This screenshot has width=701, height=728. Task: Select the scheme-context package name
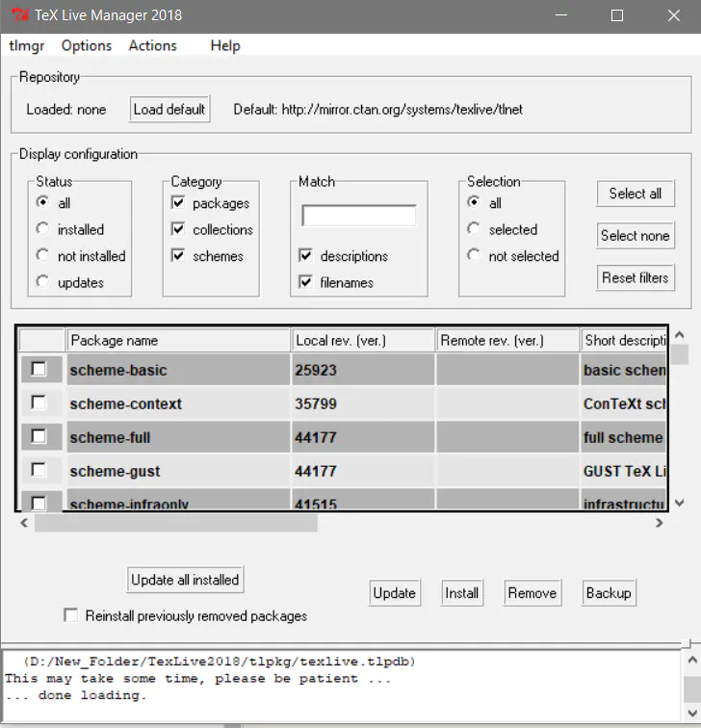pyautogui.click(x=126, y=403)
